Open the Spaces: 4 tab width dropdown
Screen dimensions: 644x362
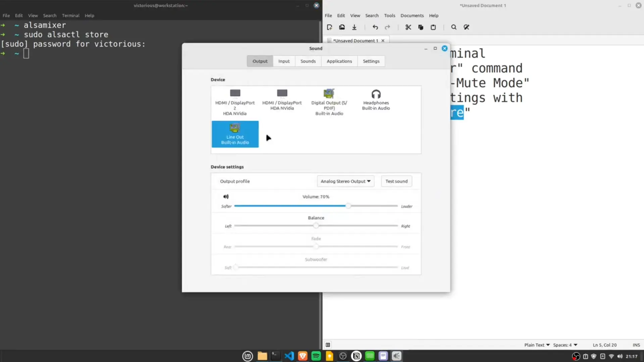coord(565,345)
